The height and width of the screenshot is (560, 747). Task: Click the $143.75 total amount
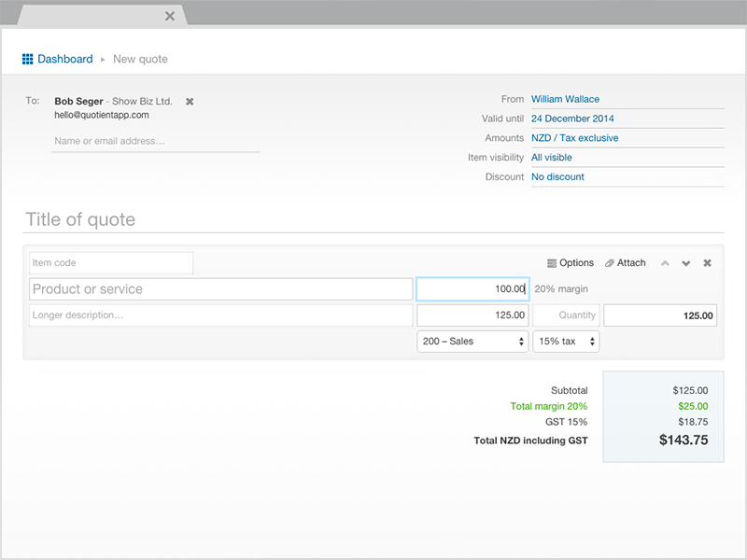click(684, 440)
